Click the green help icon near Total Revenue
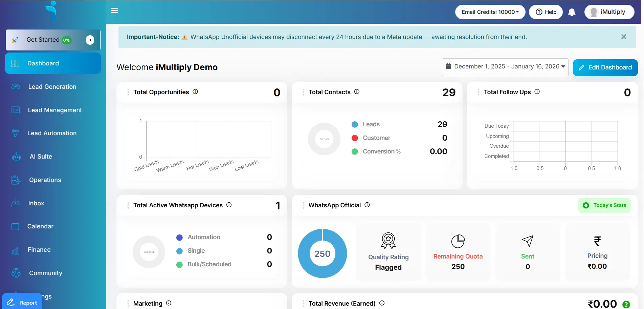This screenshot has width=644, height=309. point(626,304)
